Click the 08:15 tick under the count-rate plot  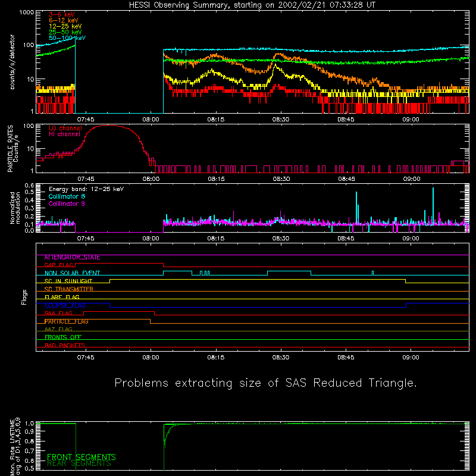click(216, 120)
